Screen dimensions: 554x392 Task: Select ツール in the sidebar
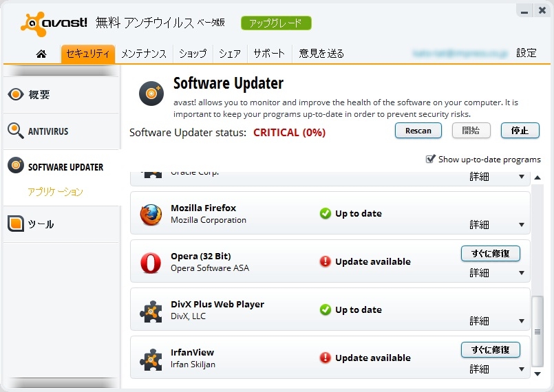(62, 224)
